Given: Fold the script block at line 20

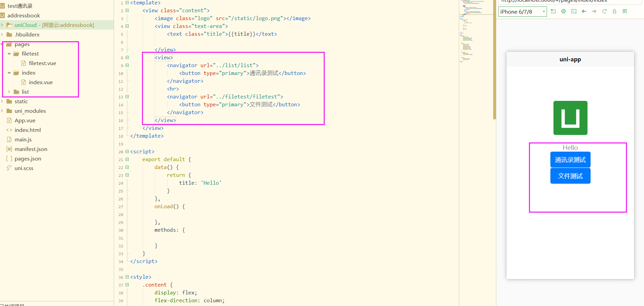Looking at the screenshot, I should [127, 151].
